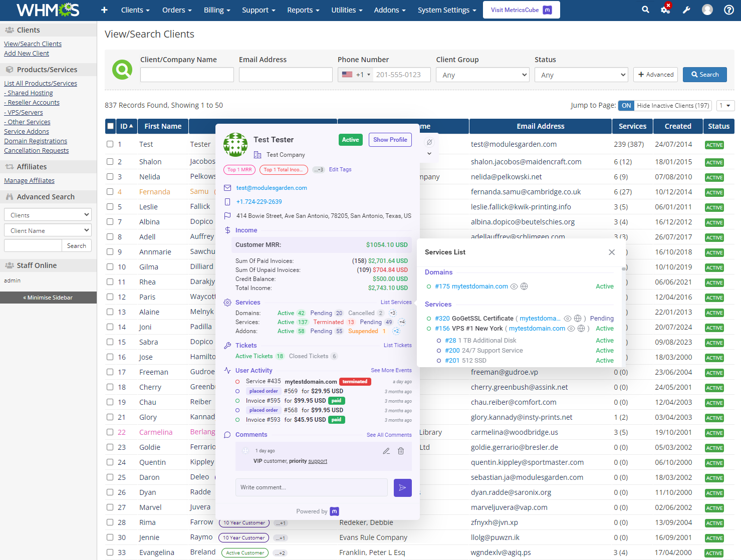Open the Status filter dropdown
The width and height of the screenshot is (741, 560).
click(x=581, y=75)
